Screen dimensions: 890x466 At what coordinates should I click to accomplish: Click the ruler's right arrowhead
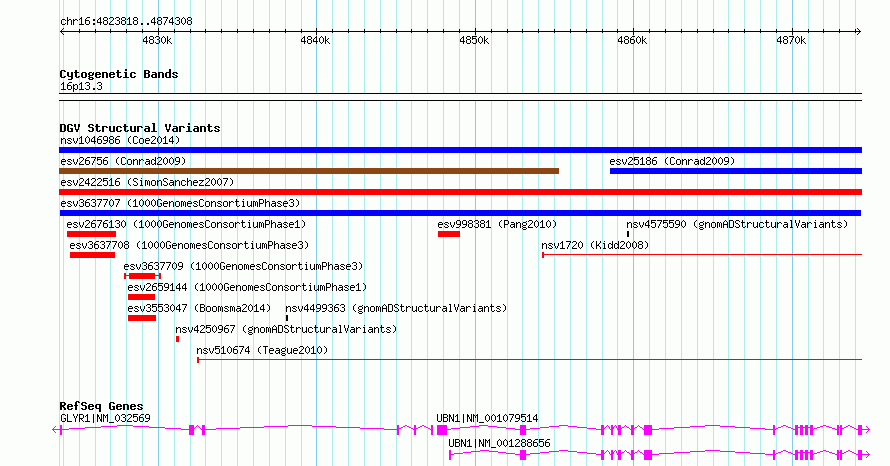tap(859, 32)
